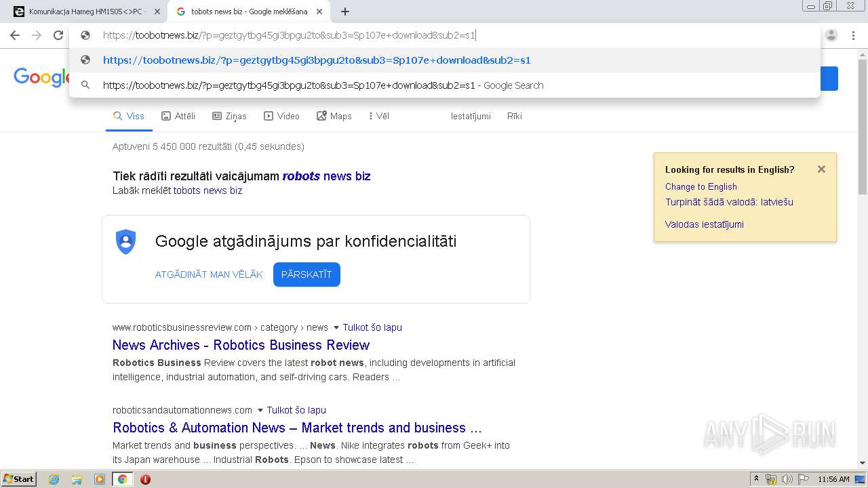868x488 pixels.
Task: Open the Maps results tab
Action: (334, 116)
